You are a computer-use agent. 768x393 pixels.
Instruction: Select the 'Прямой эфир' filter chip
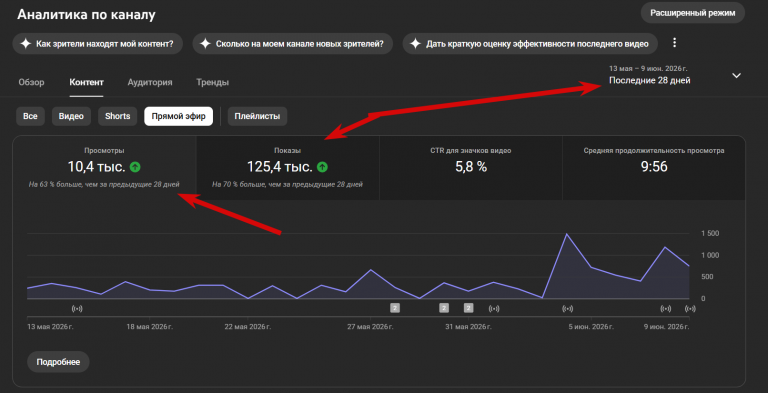[x=178, y=117]
